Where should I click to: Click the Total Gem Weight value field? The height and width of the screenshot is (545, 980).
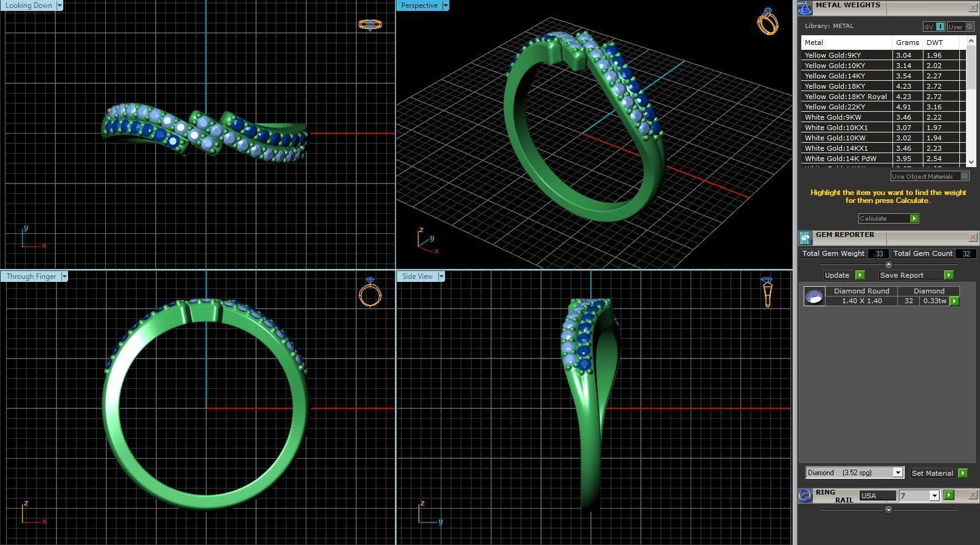point(878,254)
